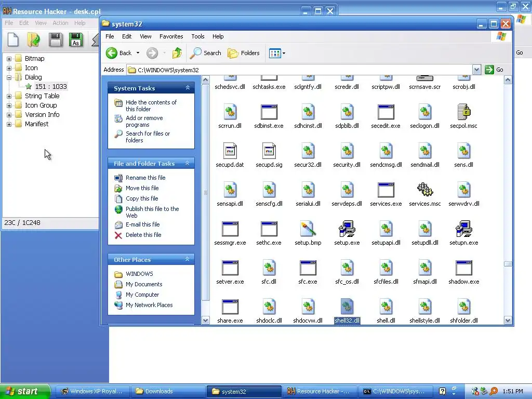Select the security.dll icon

click(347, 151)
